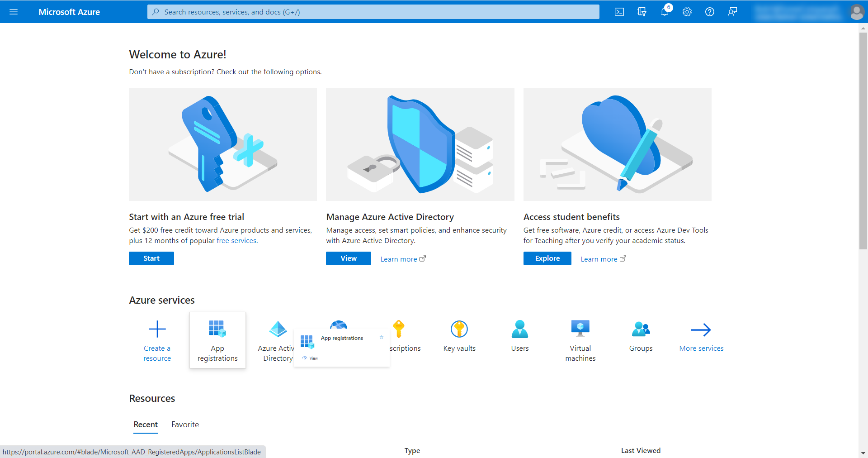Click the Active Directory shield illustration

(420, 144)
